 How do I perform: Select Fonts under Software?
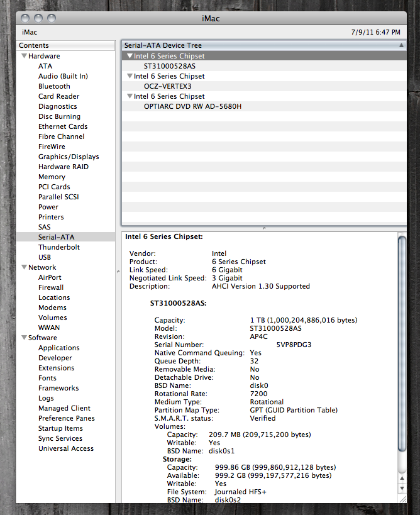click(47, 378)
